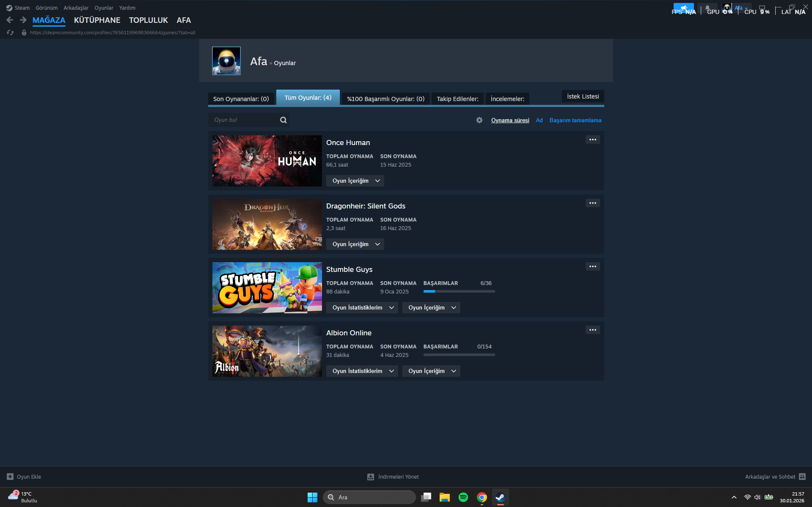Viewport: 812px width, 507px height.
Task: Open the Arkadaşlar menu
Action: [76, 8]
